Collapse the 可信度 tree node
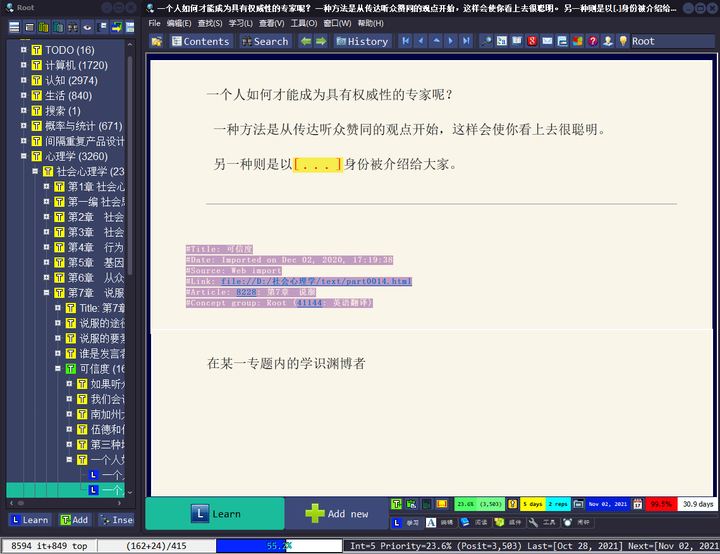This screenshot has width=720, height=554. pyautogui.click(x=58, y=368)
